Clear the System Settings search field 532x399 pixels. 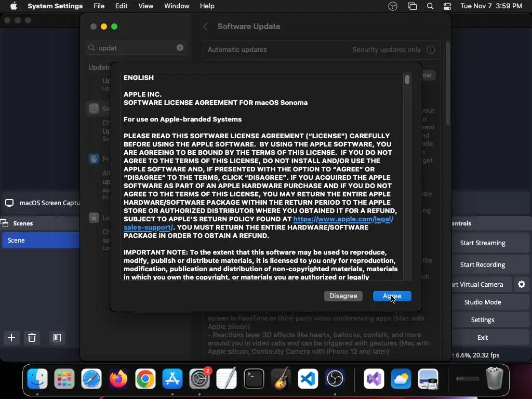(x=180, y=48)
